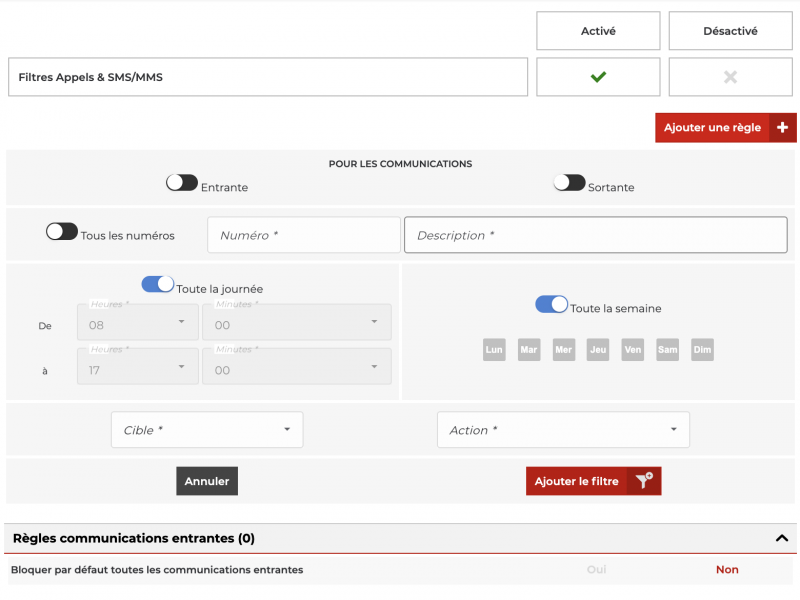Collapse the Règles communications entrantes section
Image resolution: width=800 pixels, height=600 pixels.
point(782,538)
